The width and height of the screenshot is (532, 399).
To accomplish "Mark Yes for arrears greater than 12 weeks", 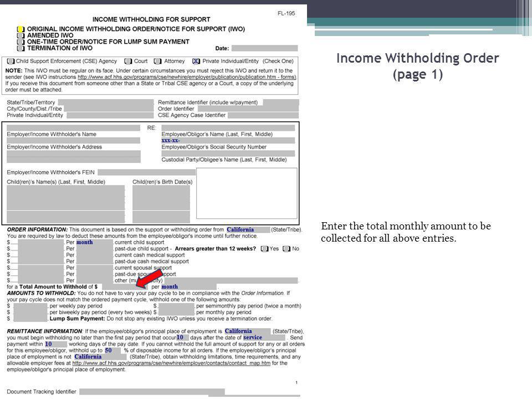I will tap(264, 249).
